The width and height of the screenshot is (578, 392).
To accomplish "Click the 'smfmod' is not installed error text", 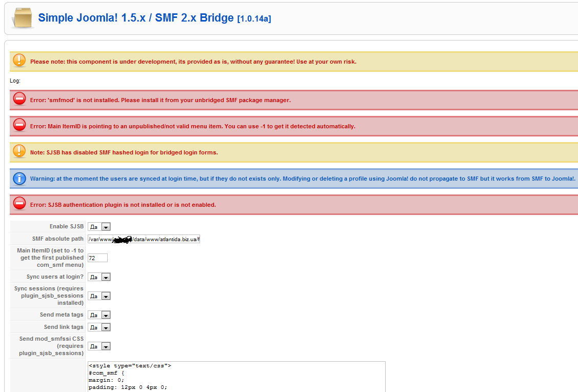I will 161,100.
